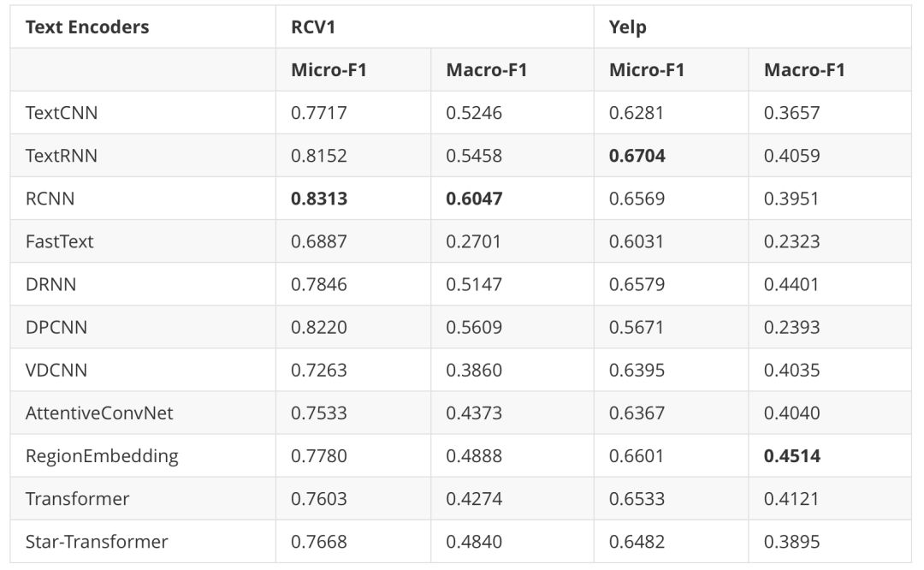Viewport: 924px width, 570px height.
Task: Click the VDCNN row label
Action: pos(56,371)
